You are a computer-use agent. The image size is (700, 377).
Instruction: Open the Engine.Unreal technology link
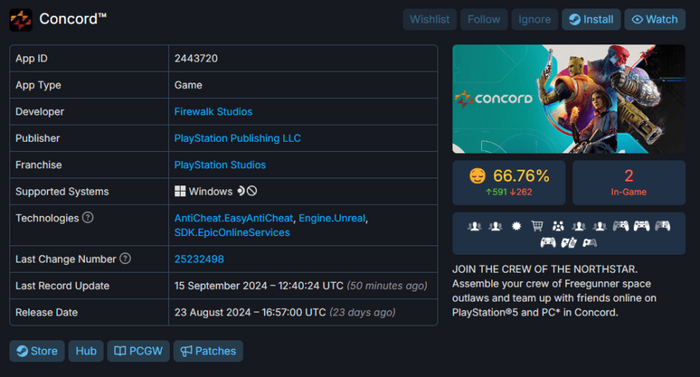(332, 218)
